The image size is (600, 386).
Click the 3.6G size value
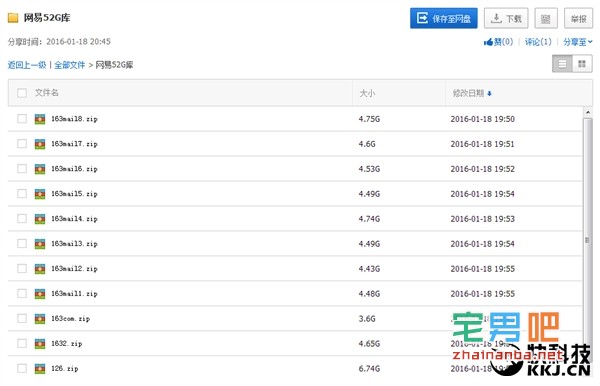pos(367,319)
